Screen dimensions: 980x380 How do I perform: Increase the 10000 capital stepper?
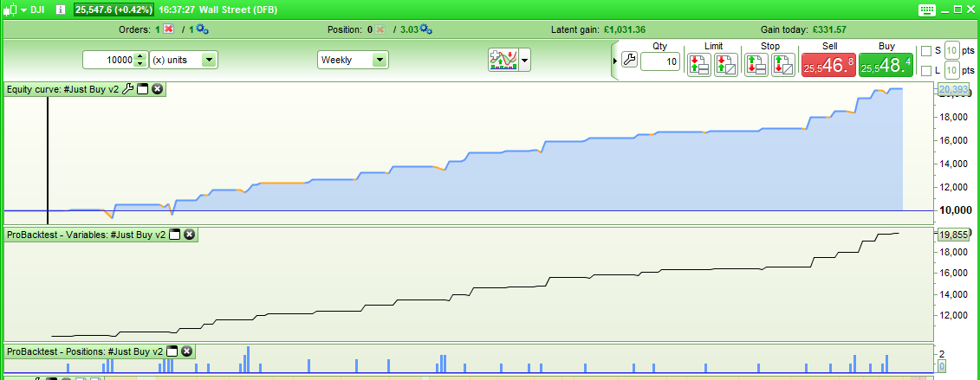(x=140, y=56)
